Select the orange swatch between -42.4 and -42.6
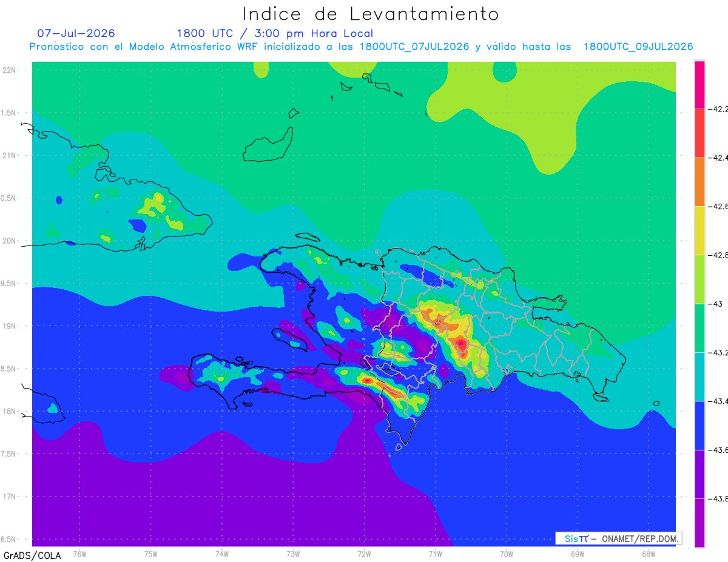 [699, 182]
